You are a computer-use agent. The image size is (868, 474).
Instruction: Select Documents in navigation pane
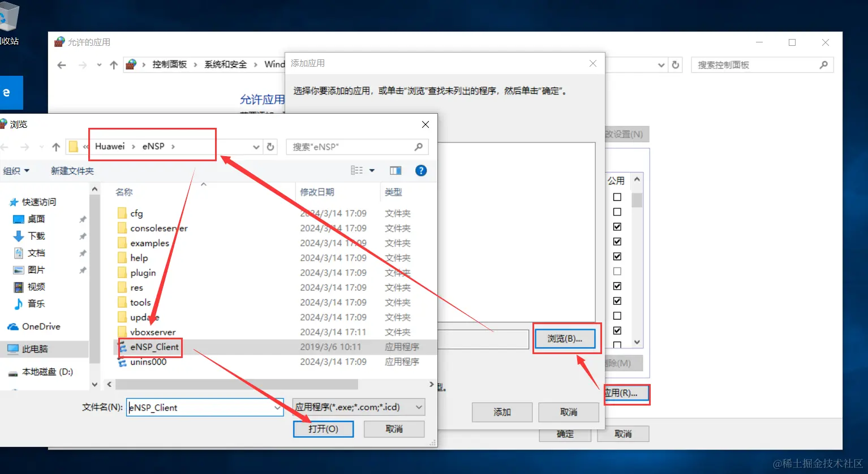tap(36, 253)
